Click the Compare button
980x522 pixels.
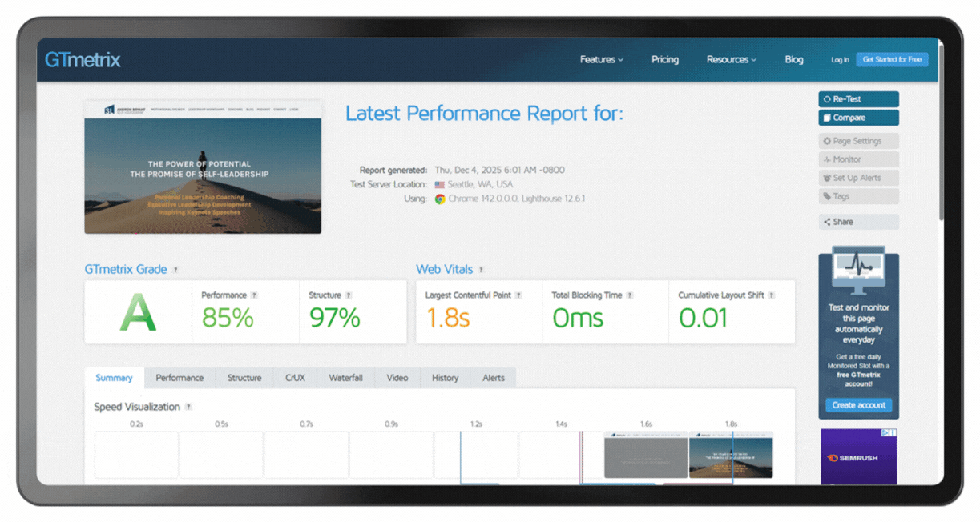click(x=858, y=118)
